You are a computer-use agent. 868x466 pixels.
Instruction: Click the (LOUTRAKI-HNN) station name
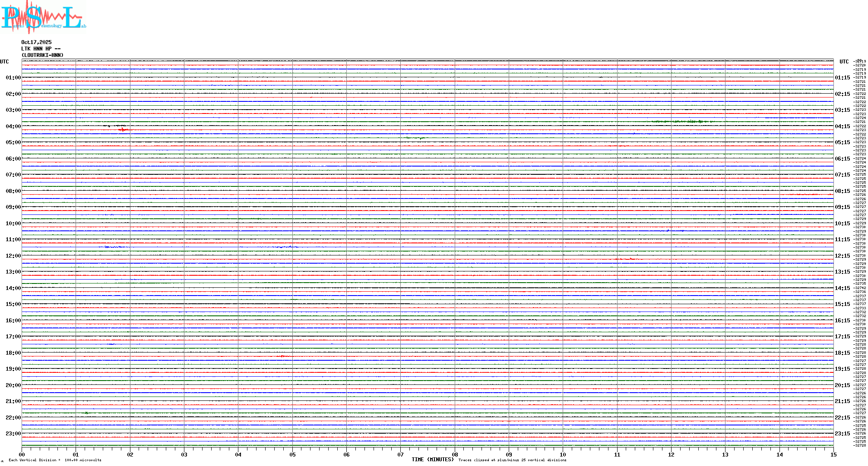[42, 55]
